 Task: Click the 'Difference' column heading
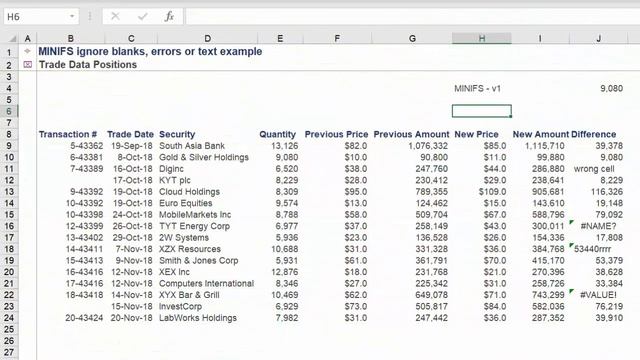[593, 134]
